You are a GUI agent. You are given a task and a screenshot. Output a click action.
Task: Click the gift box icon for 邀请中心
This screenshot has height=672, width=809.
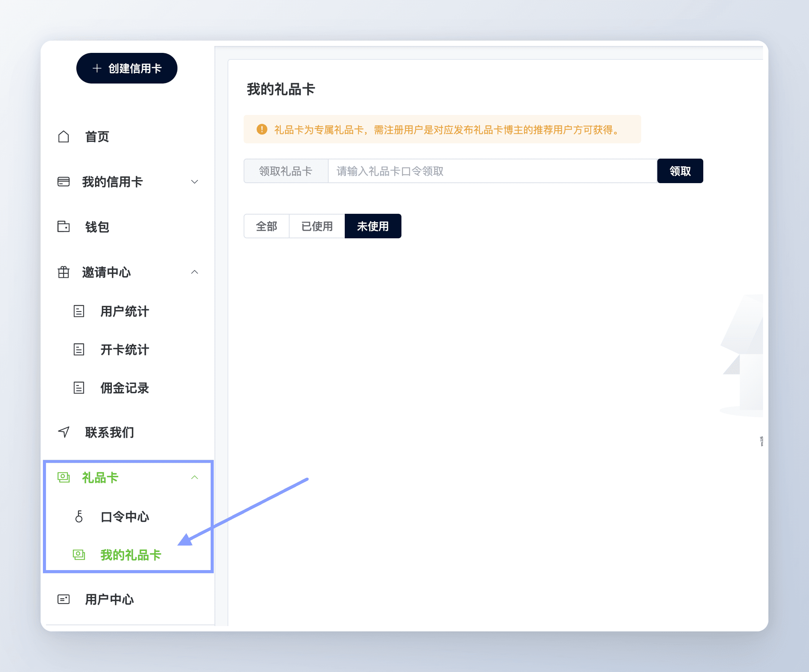63,272
